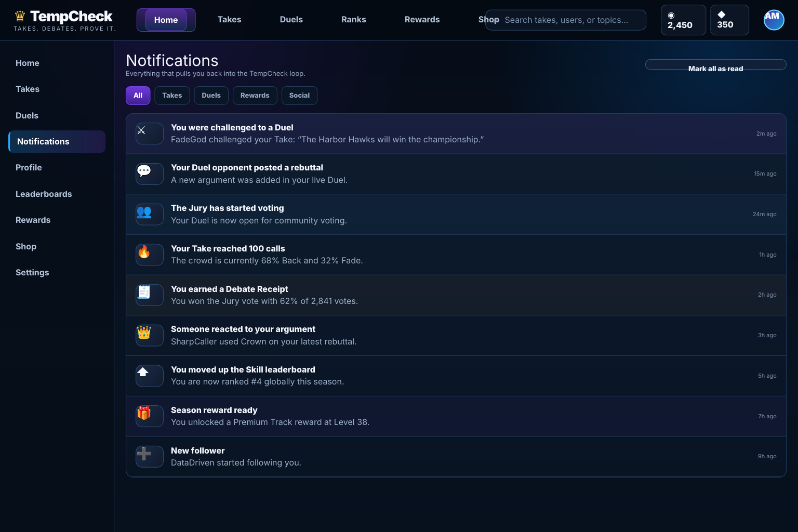
Task: Select Notifications in the sidebar
Action: (57, 142)
